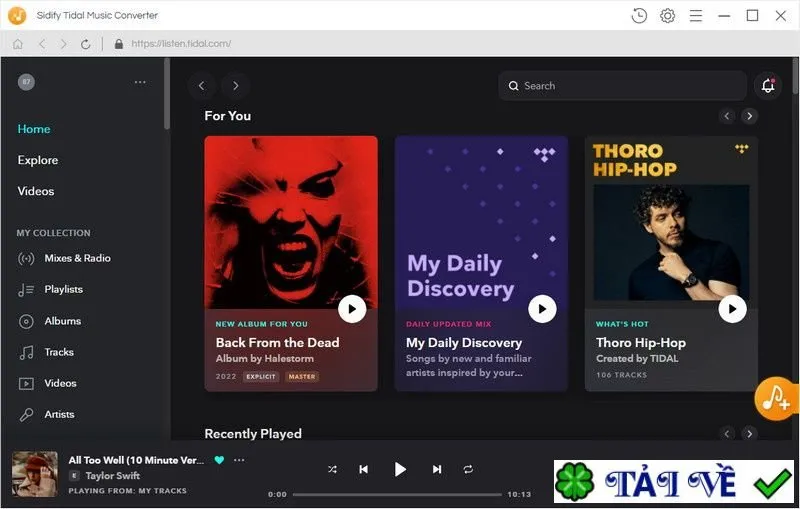Reload the Tidal page

click(85, 44)
